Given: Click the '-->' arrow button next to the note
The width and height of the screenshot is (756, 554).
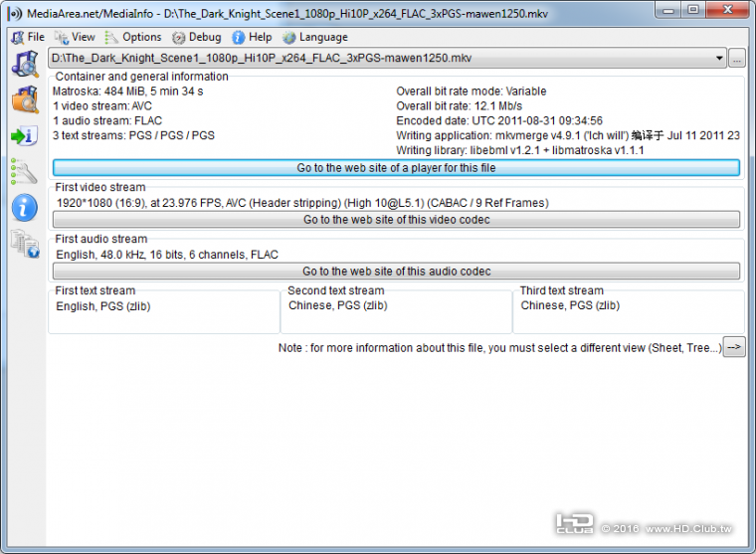Looking at the screenshot, I should [734, 347].
